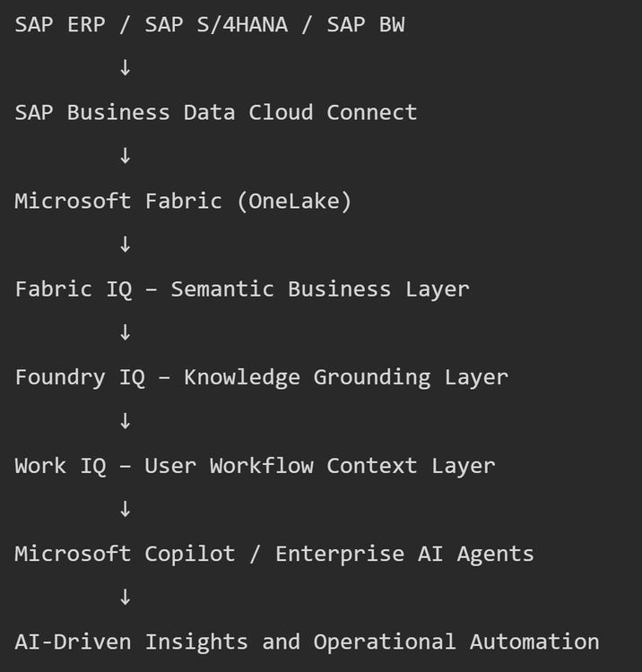Click the SAP BW text
This screenshot has height=672, width=642.
coord(365,24)
